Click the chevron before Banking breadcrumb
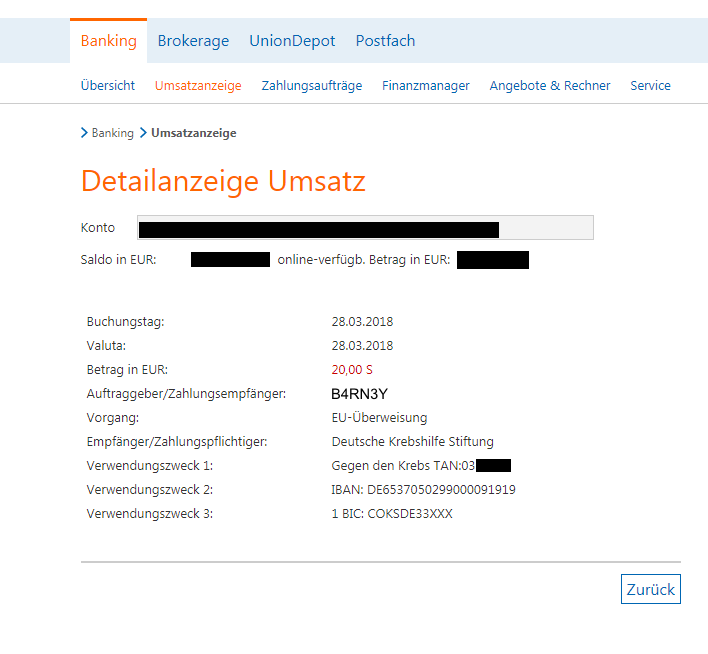Image resolution: width=708 pixels, height=654 pixels. (x=84, y=133)
